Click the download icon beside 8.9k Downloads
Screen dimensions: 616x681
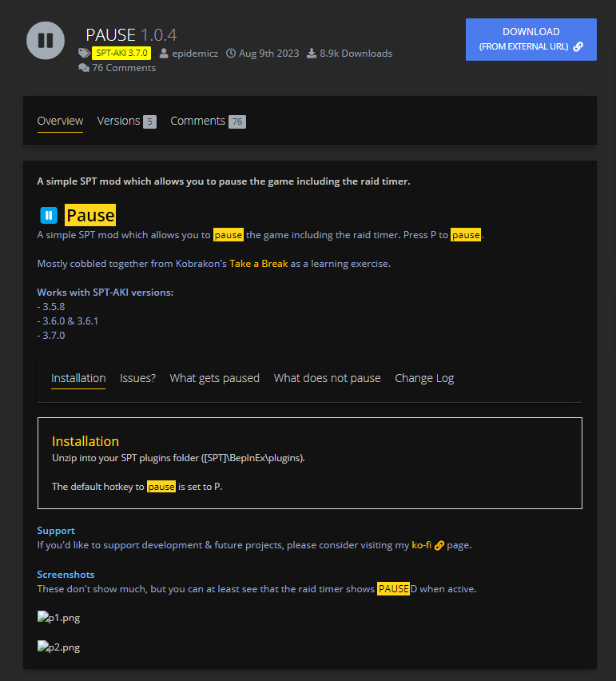[x=312, y=54]
